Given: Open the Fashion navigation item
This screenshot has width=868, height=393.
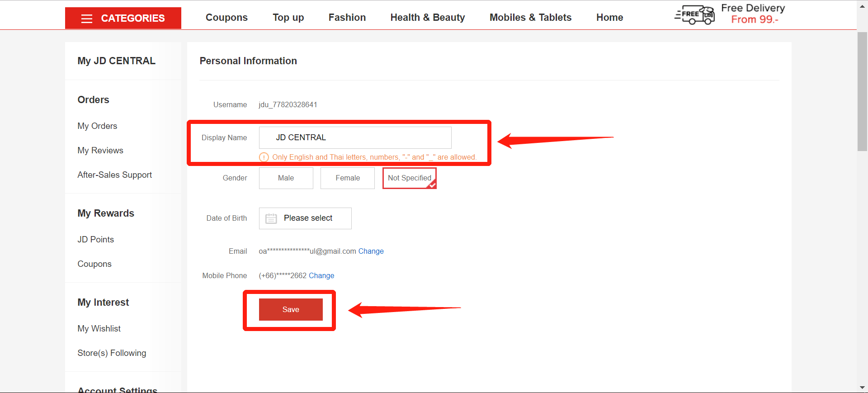Looking at the screenshot, I should tap(347, 18).
